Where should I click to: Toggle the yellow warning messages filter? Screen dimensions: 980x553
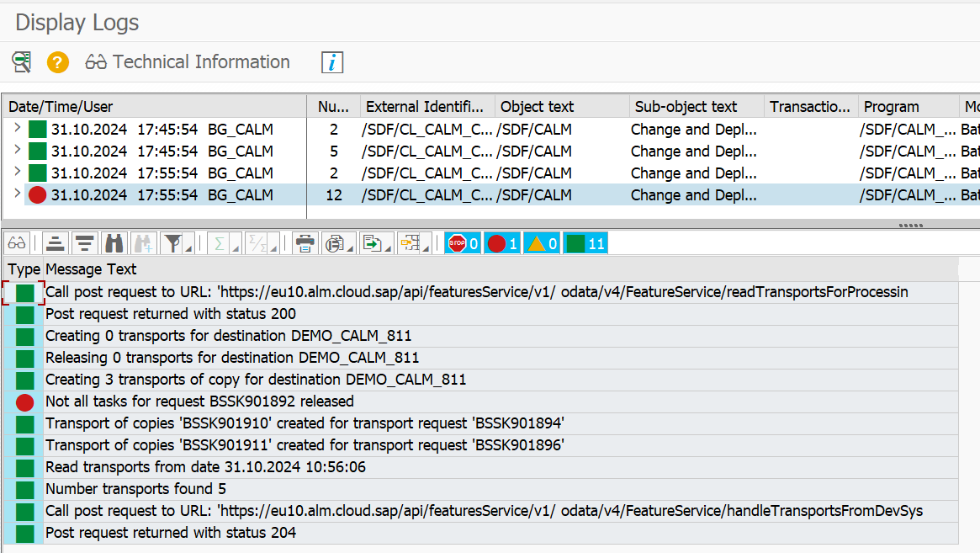[x=543, y=244]
